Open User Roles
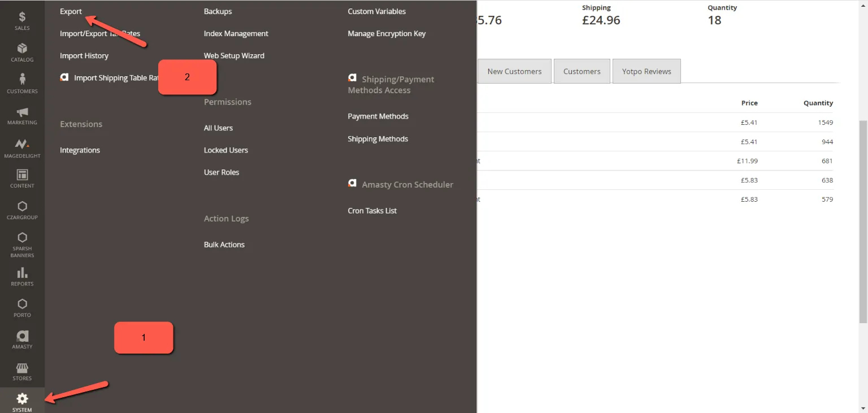 [x=221, y=172]
